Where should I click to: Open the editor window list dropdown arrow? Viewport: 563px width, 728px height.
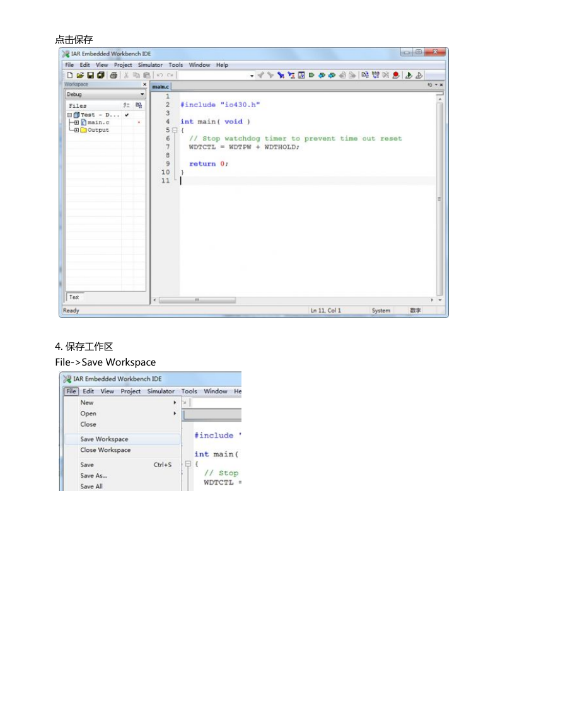tap(436, 85)
